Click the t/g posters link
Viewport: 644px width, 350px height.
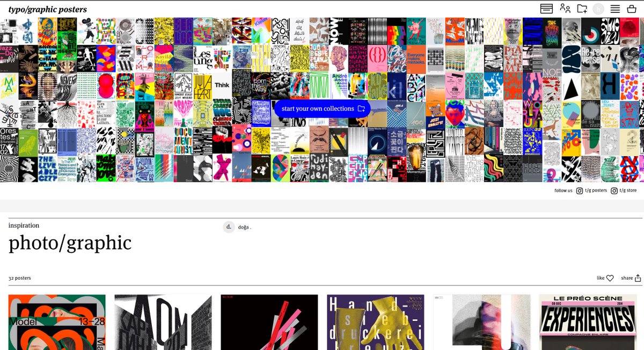pyautogui.click(x=596, y=191)
